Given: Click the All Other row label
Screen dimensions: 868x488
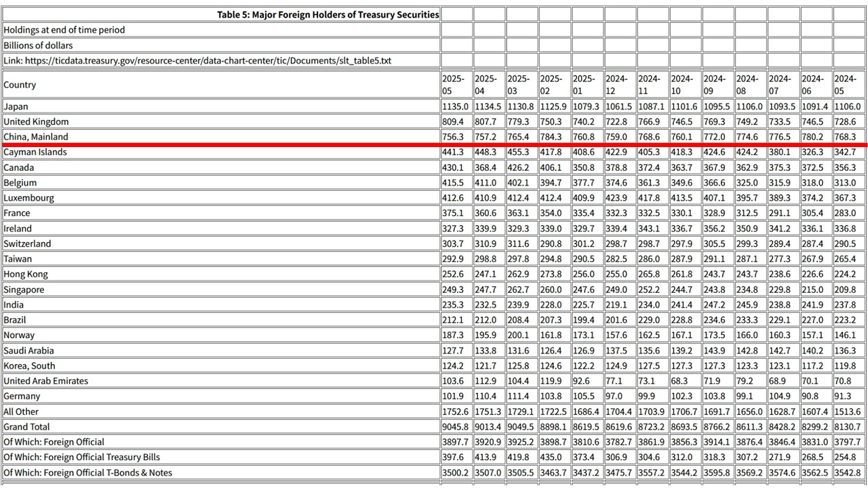Looking at the screenshot, I should coord(21,411).
